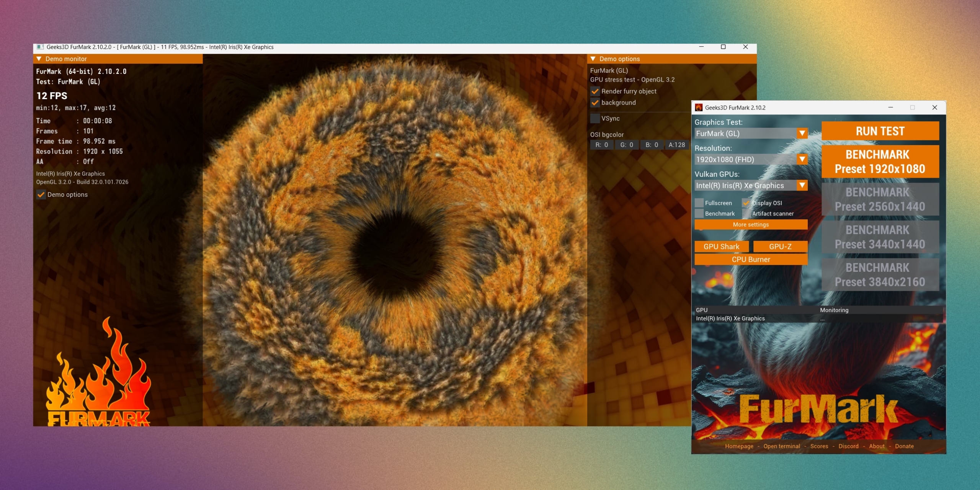Enable the Artifact scanner checkbox

746,214
